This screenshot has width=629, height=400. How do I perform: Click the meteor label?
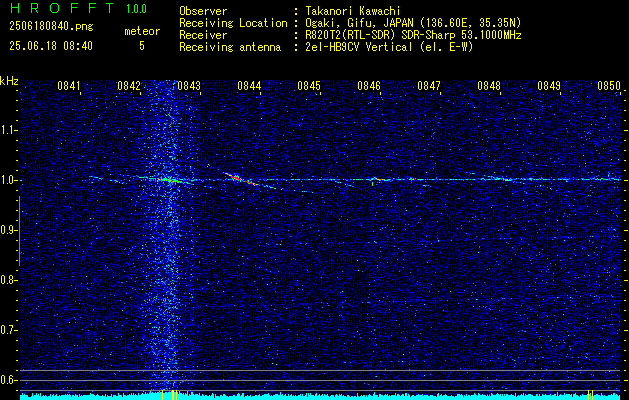(x=142, y=31)
